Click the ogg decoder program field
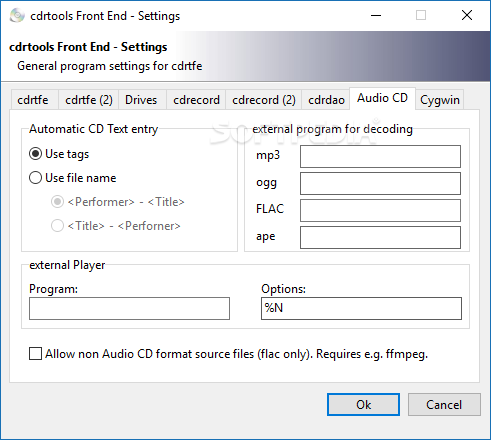 [380, 183]
